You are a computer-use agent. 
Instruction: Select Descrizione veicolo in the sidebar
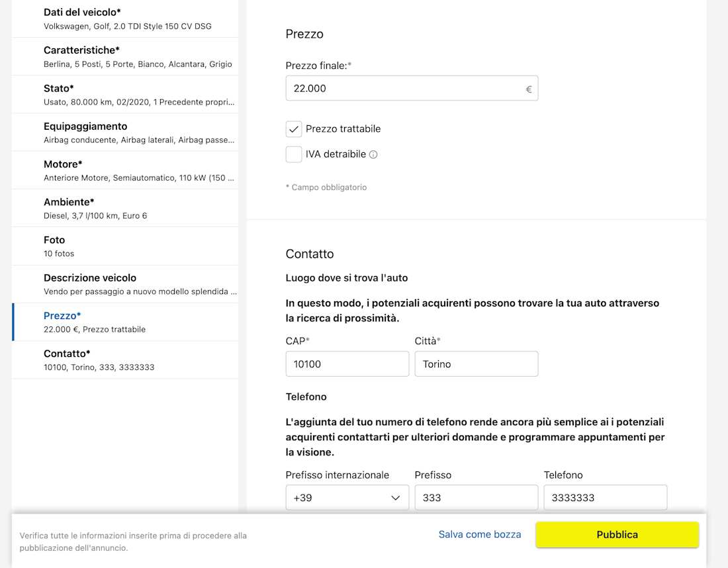click(125, 284)
